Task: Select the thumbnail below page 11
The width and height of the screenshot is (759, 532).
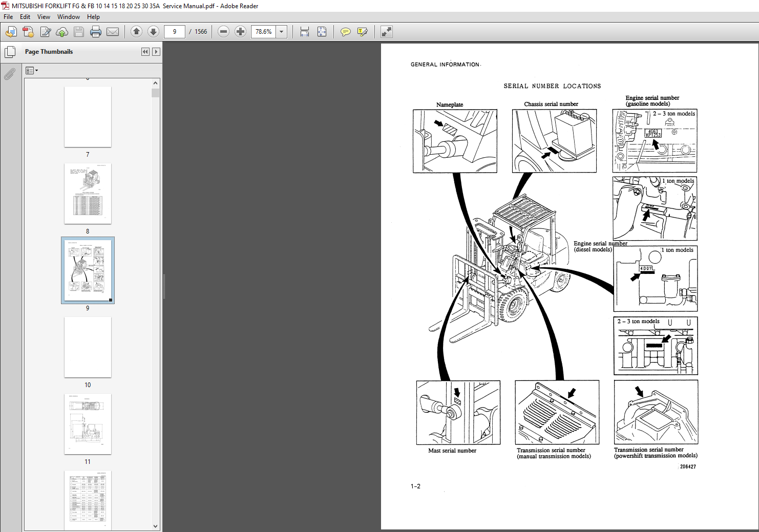Action: point(88,500)
